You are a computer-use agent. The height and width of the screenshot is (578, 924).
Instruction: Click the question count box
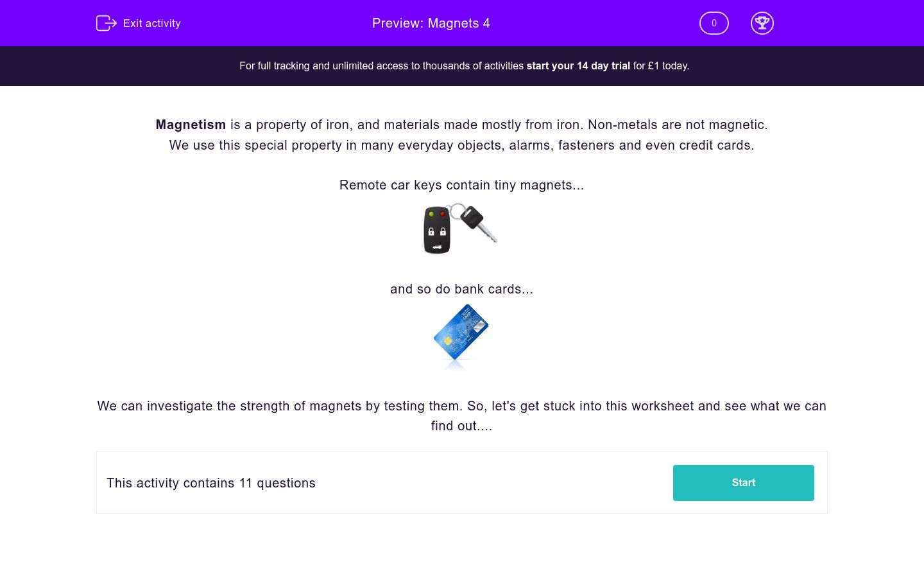[x=462, y=482]
